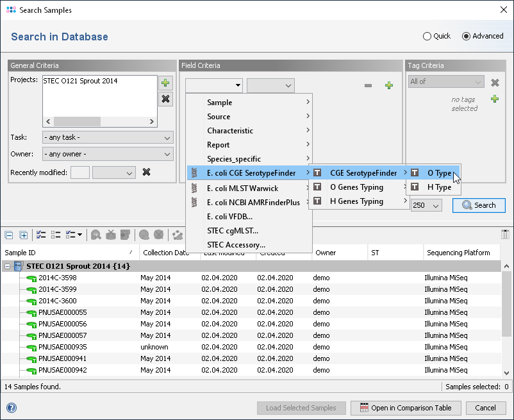Click the add tag green plus icon

coord(495,99)
